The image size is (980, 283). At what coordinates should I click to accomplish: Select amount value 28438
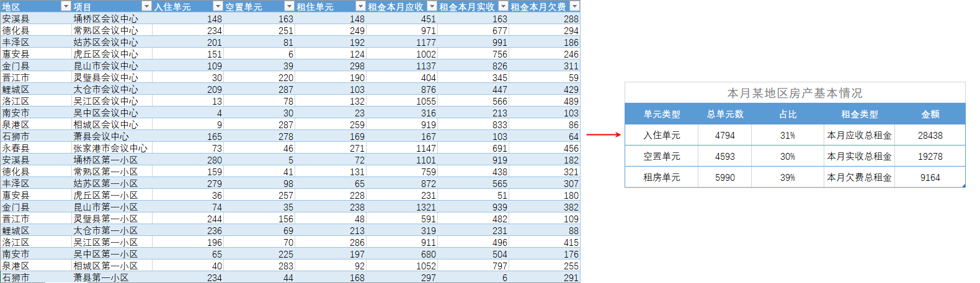(x=930, y=135)
